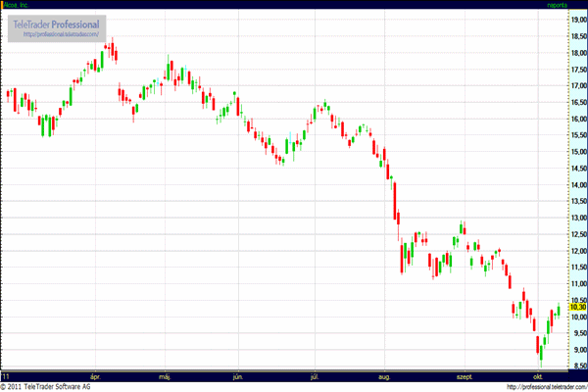Open the 'naponta' interval selector
This screenshot has height=392, width=588.
[557, 5]
